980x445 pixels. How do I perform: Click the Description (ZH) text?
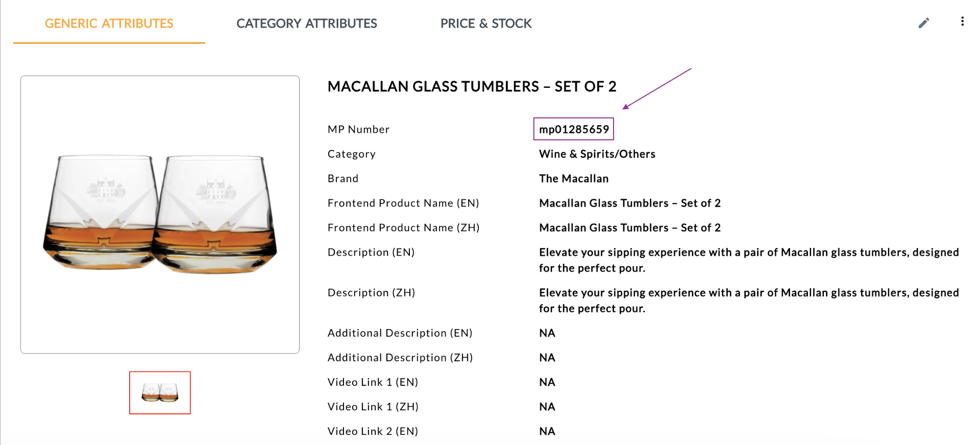click(748, 300)
